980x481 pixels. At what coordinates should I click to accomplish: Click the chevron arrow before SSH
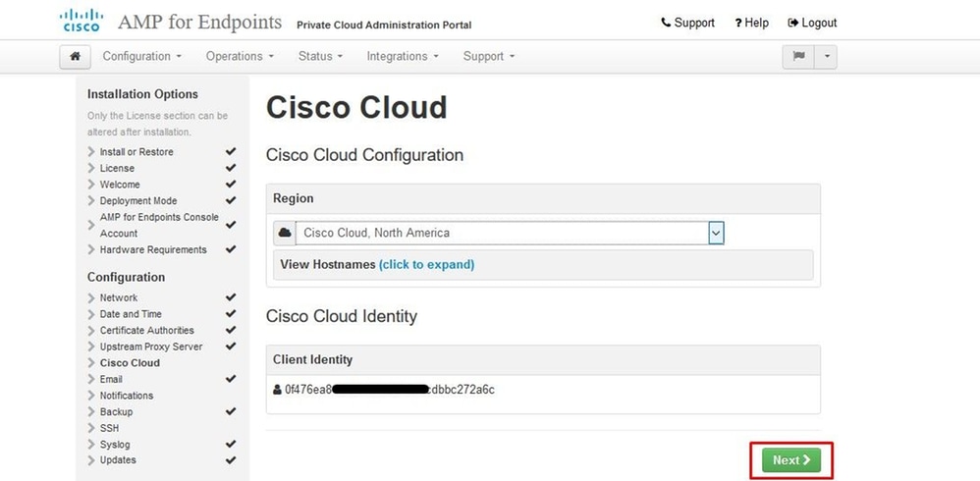92,428
